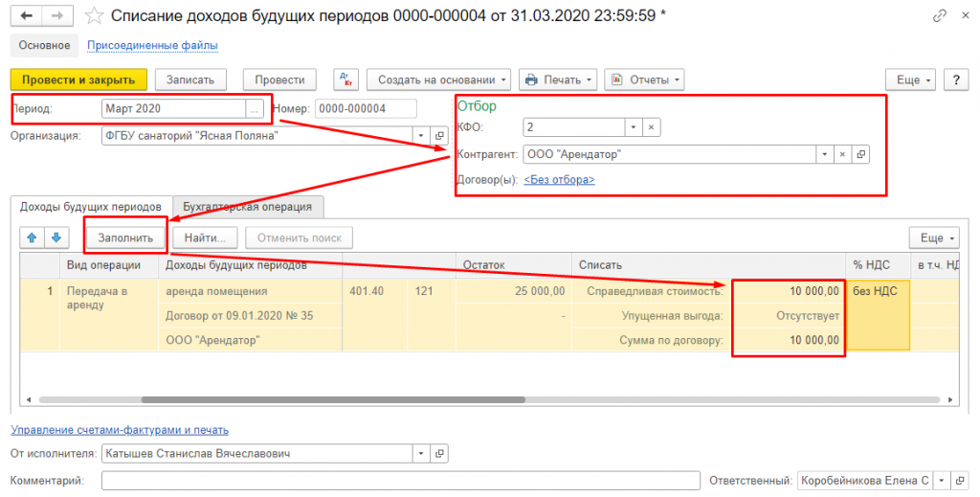Expand the Организация dropdown

(x=420, y=136)
